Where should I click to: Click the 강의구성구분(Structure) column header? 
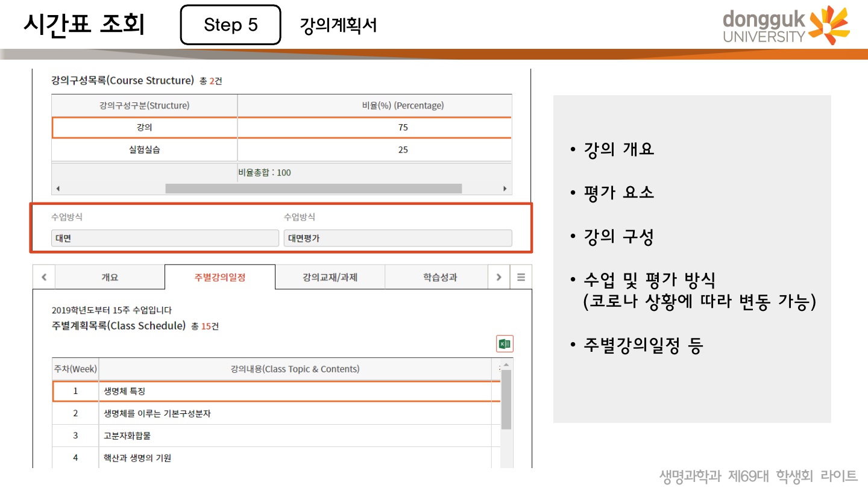[x=145, y=105]
